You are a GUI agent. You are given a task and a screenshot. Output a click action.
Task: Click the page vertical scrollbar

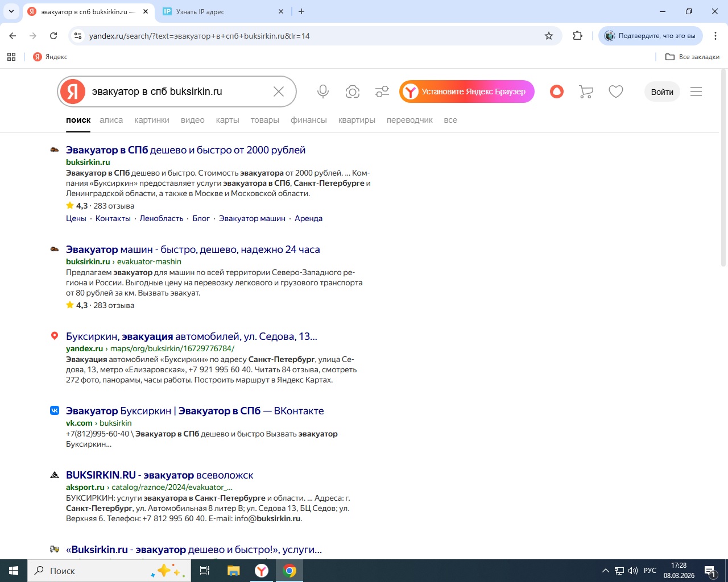point(723,168)
